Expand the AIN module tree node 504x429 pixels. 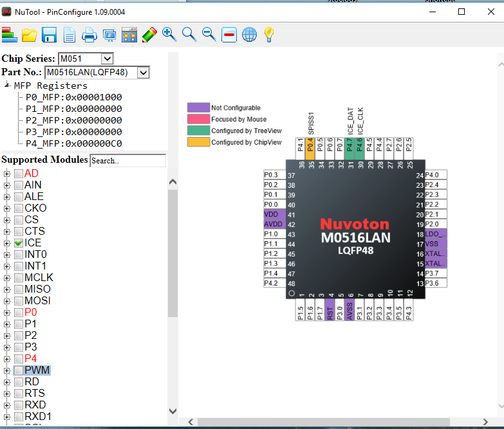pos(7,185)
